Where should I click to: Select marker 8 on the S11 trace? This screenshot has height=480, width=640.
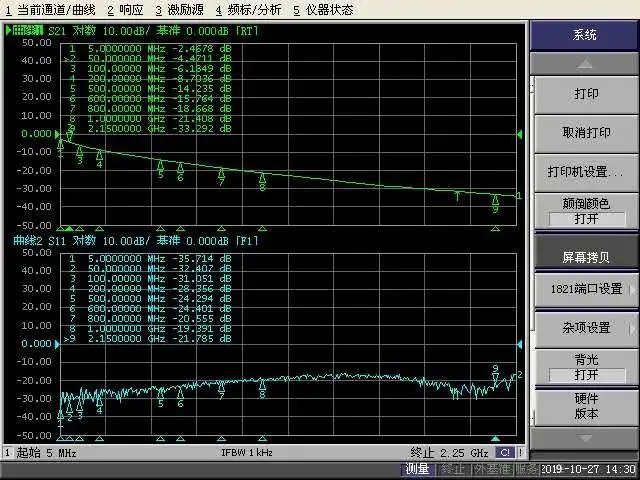coord(262,390)
